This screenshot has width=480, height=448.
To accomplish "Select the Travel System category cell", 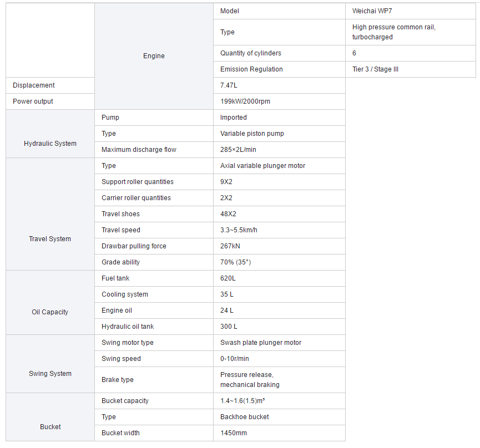I will tap(50, 239).
